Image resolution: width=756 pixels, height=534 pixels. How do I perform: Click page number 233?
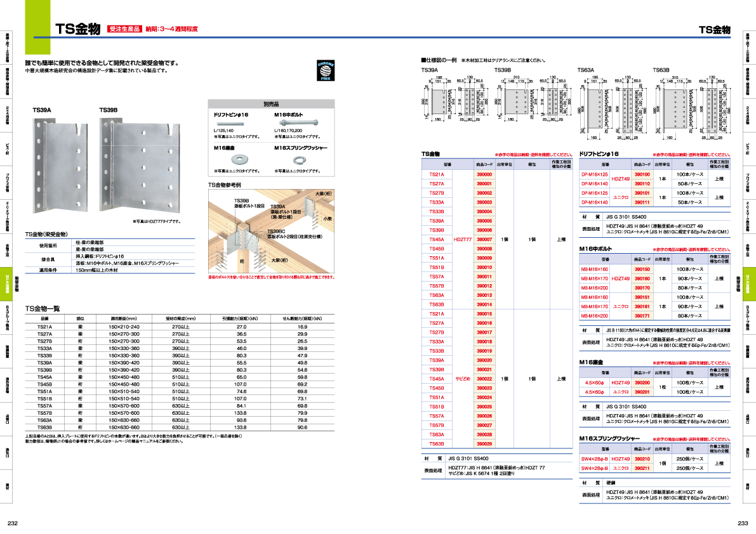pyautogui.click(x=743, y=523)
